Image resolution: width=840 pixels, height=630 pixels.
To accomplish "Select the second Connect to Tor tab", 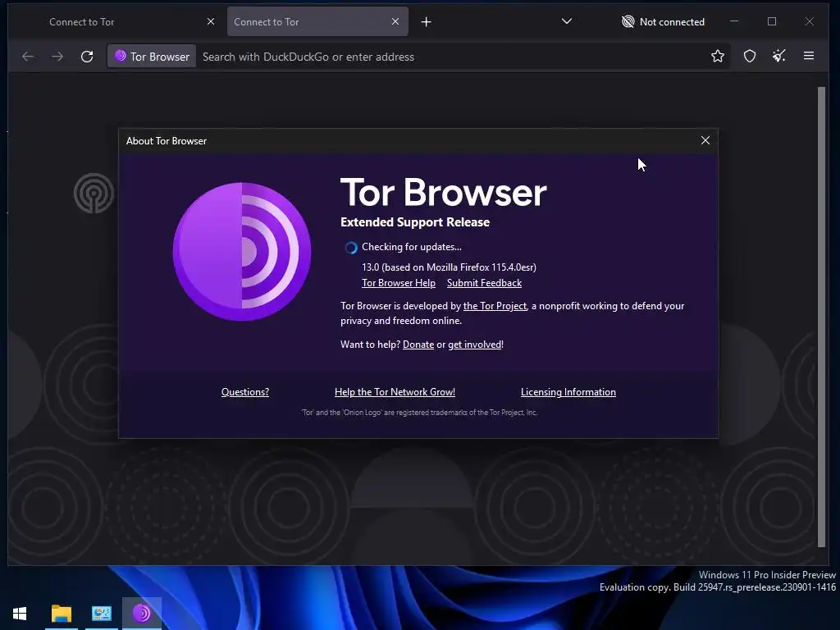I will tap(317, 22).
